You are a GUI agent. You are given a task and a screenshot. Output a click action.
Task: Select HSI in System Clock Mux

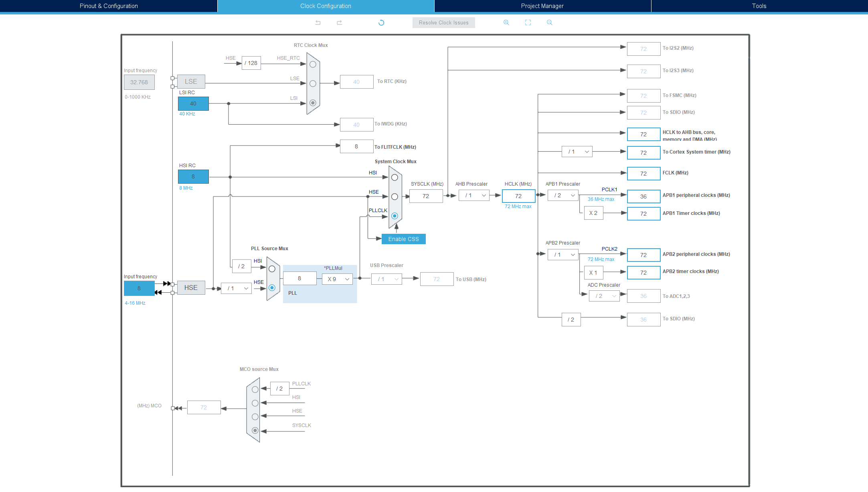click(395, 177)
